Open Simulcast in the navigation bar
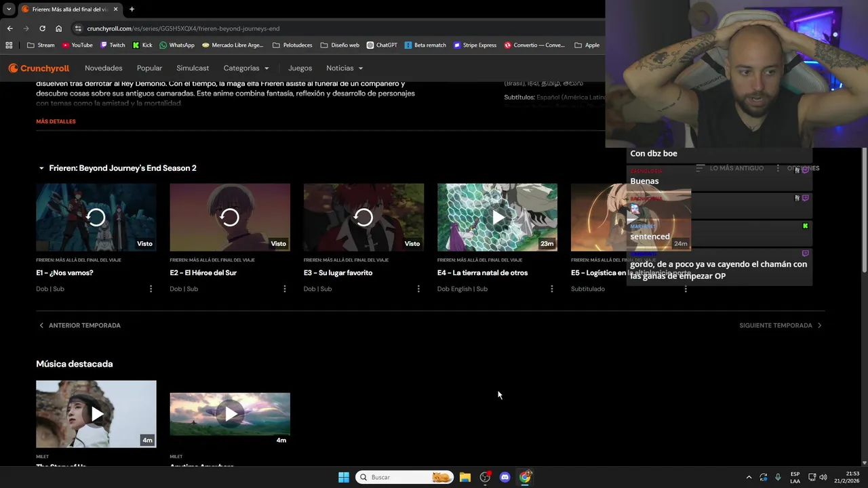The image size is (868, 488). pos(193,68)
